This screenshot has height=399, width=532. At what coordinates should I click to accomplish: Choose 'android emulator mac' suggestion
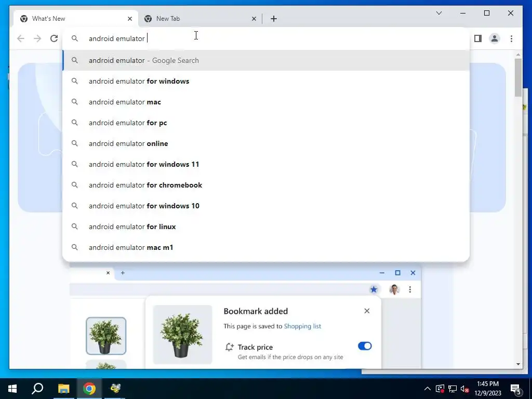tap(266, 102)
